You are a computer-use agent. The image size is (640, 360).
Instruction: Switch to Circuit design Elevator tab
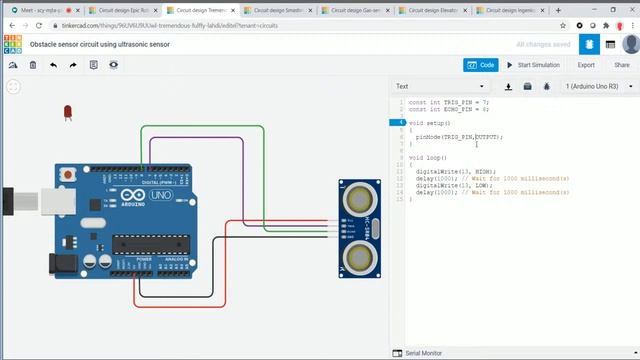[433, 10]
